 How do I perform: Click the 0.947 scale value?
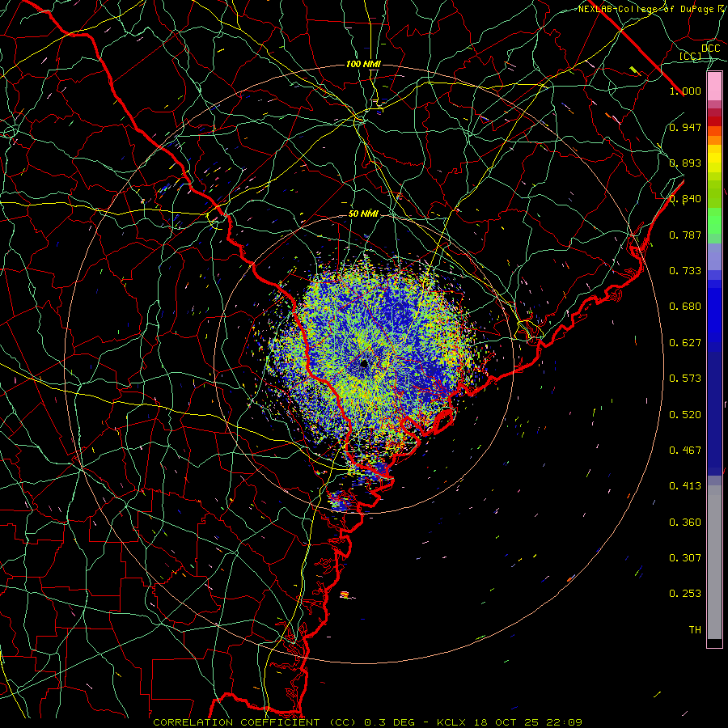pyautogui.click(x=685, y=127)
